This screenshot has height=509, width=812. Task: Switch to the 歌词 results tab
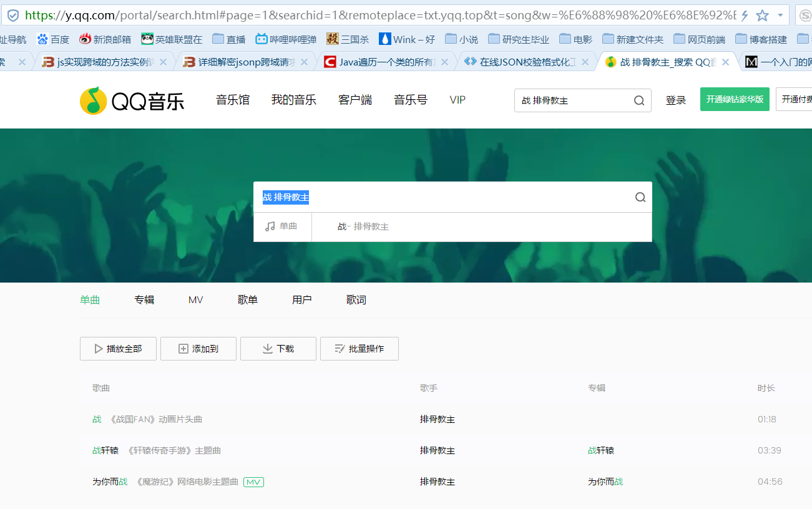[x=356, y=300]
